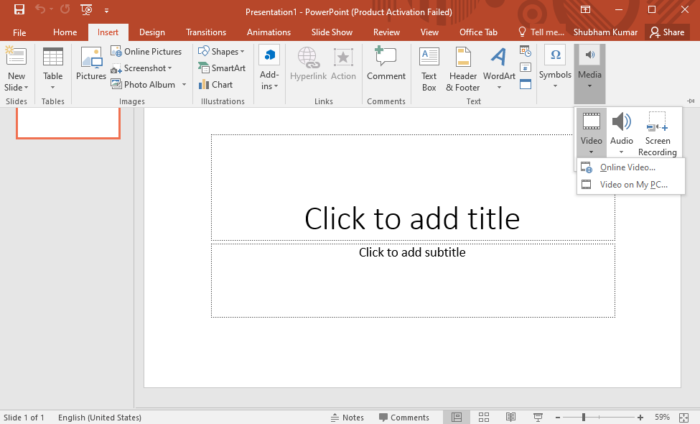This screenshot has height=424, width=700.
Task: Switch to Normal view in status bar
Action: 456,417
